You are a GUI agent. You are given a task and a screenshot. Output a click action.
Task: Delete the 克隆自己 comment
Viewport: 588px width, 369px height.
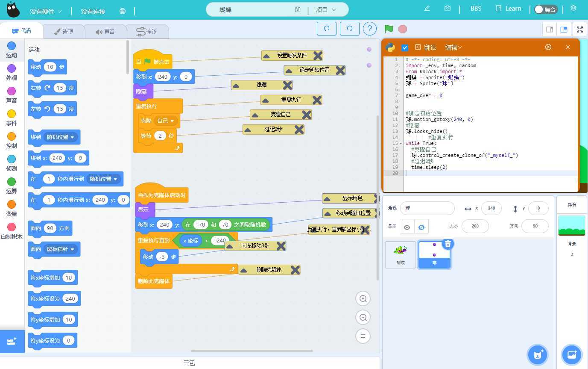point(306,115)
